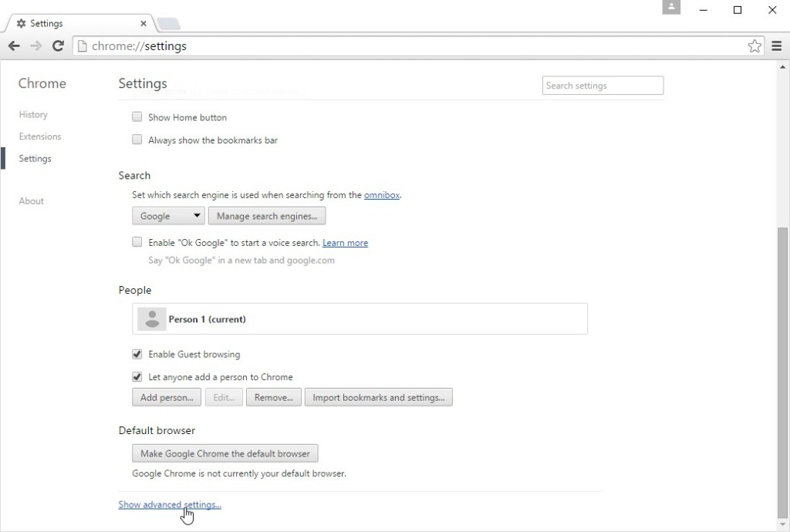Click the not currently default browser text
Viewport: 790px width, 532px height.
(x=239, y=473)
